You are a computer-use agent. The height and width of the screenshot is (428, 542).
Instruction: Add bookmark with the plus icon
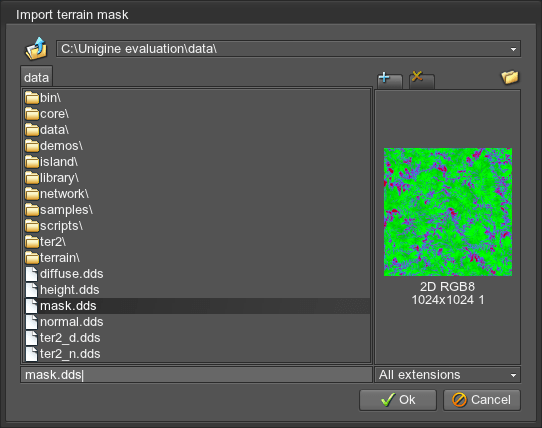point(389,80)
